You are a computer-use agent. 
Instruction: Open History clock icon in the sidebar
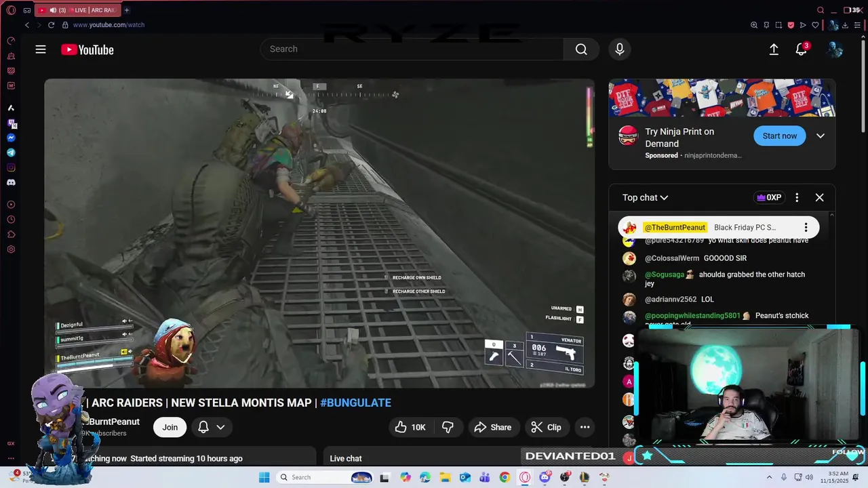pyautogui.click(x=11, y=220)
